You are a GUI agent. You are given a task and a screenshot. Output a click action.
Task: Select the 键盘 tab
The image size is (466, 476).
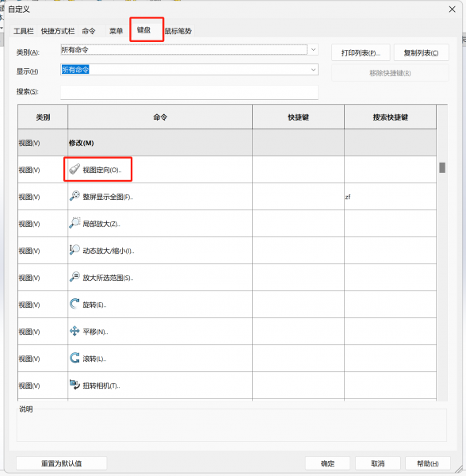point(143,30)
